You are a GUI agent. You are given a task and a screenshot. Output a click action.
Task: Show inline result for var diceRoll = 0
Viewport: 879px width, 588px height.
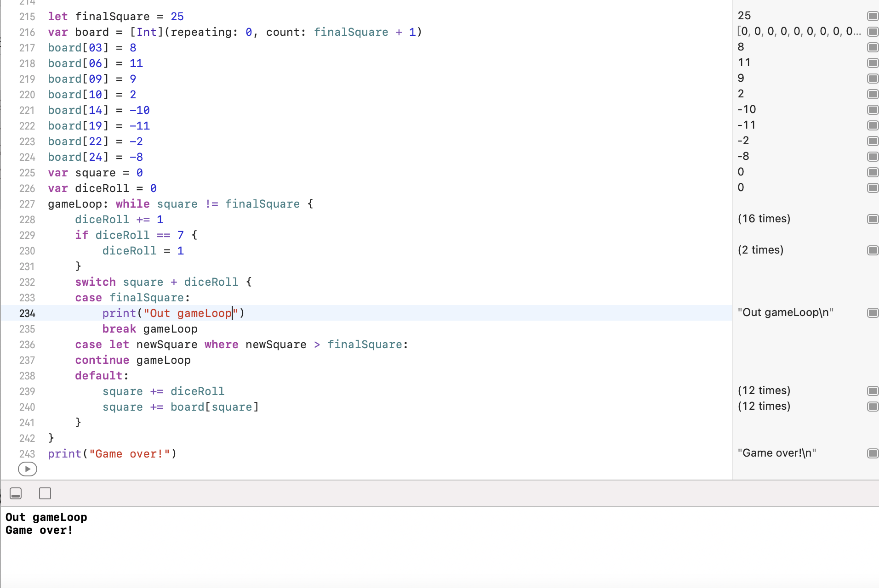coord(873,188)
